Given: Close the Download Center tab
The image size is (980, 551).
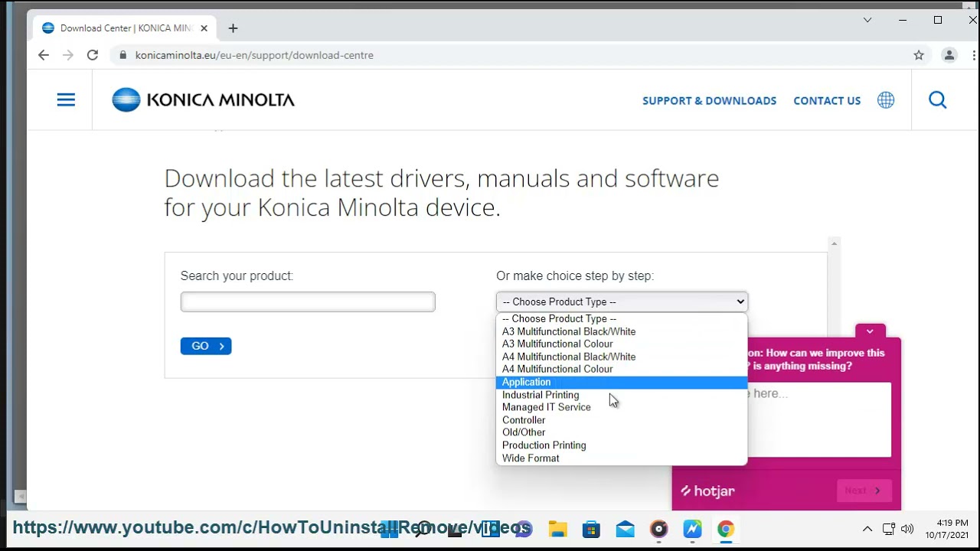Looking at the screenshot, I should [204, 28].
